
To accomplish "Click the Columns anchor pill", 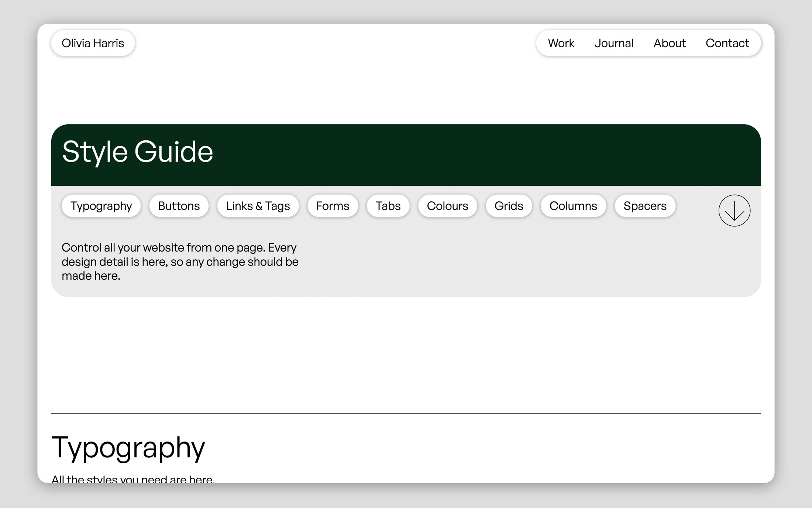I will (x=573, y=206).
